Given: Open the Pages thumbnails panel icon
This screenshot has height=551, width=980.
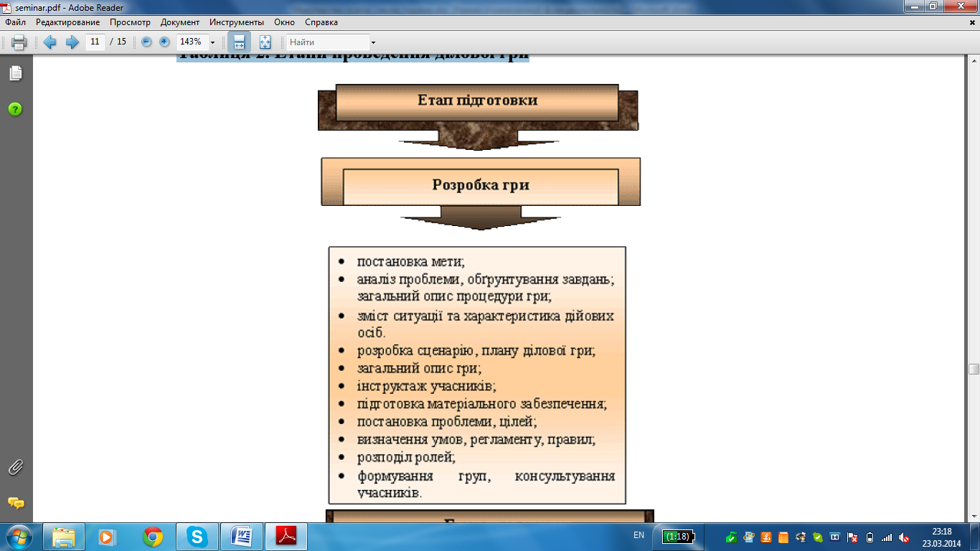Looking at the screenshot, I should (x=16, y=73).
